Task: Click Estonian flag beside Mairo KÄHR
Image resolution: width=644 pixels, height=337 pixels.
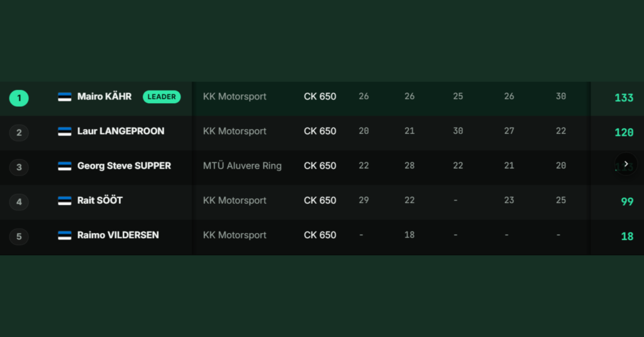Action: (x=65, y=97)
